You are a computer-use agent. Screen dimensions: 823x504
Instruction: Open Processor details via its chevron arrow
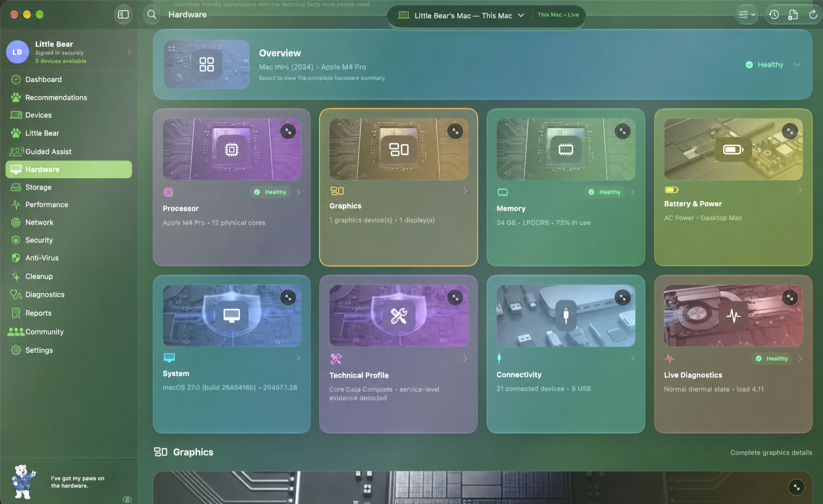(x=298, y=192)
